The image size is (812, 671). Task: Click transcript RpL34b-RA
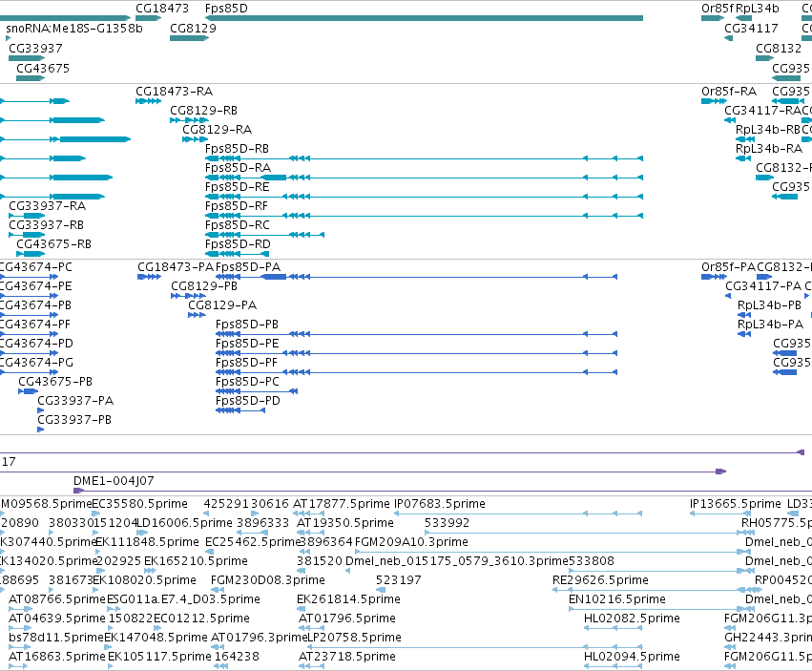769,149
